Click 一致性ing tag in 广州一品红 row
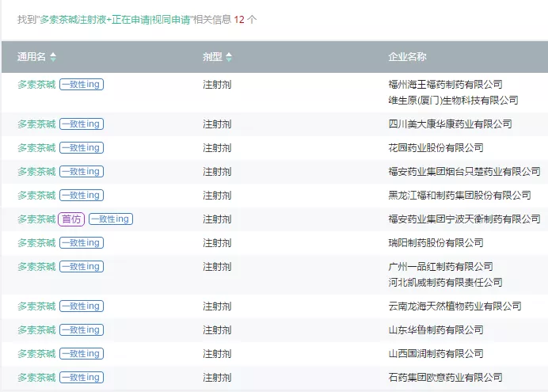Viewport: 548px width, 392px height. tap(82, 266)
